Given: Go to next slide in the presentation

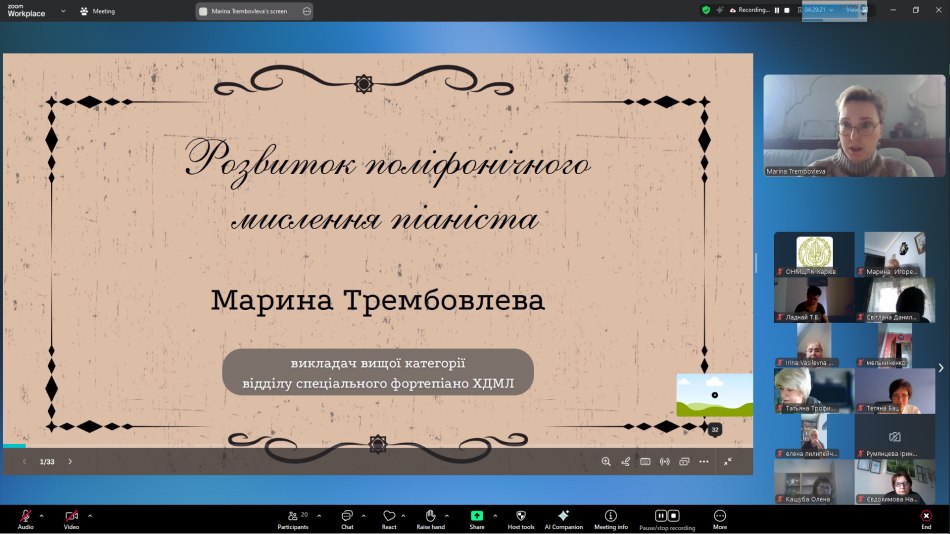Looking at the screenshot, I should pos(70,462).
